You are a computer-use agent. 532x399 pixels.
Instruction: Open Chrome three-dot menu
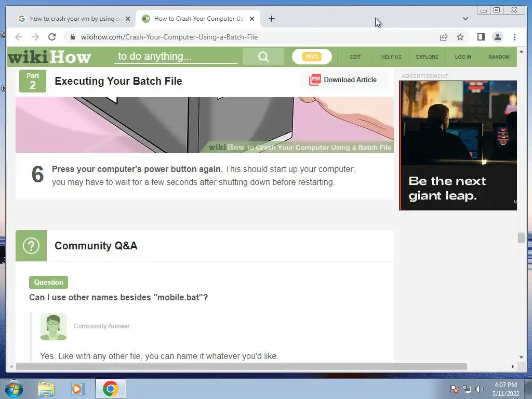[x=514, y=37]
